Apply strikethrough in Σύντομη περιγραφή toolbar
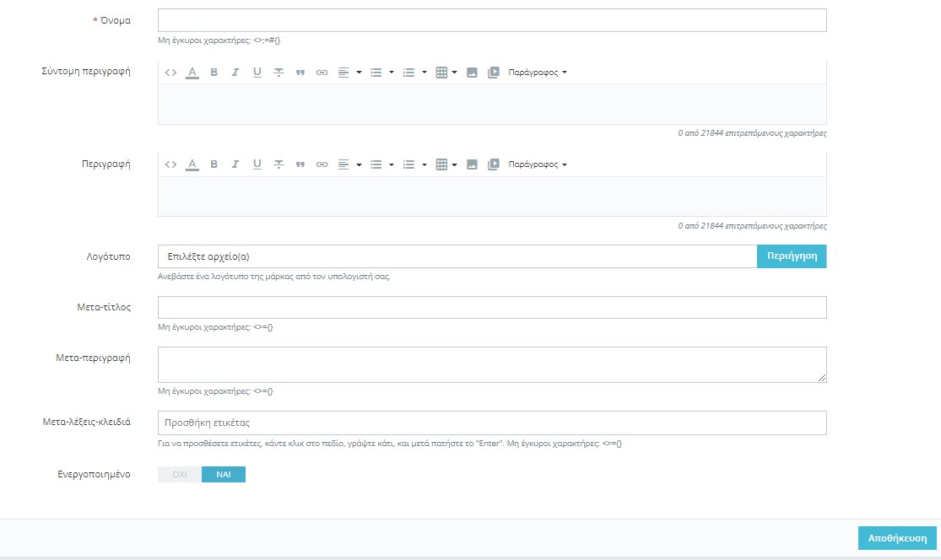 coord(279,73)
